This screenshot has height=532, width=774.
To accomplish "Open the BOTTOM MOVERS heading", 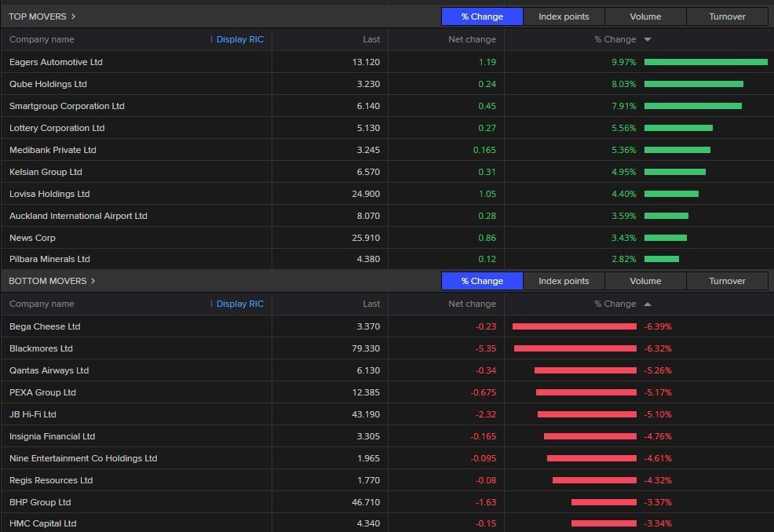I will (x=48, y=281).
